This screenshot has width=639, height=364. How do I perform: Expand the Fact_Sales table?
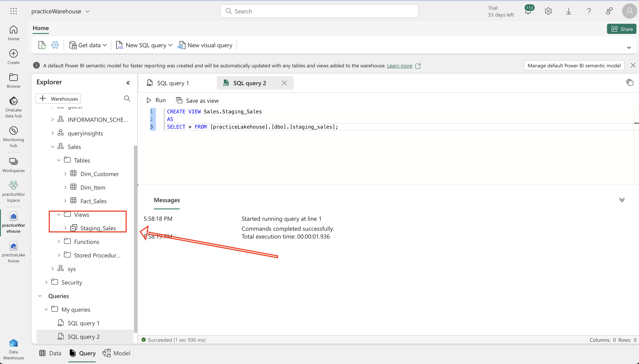point(65,201)
